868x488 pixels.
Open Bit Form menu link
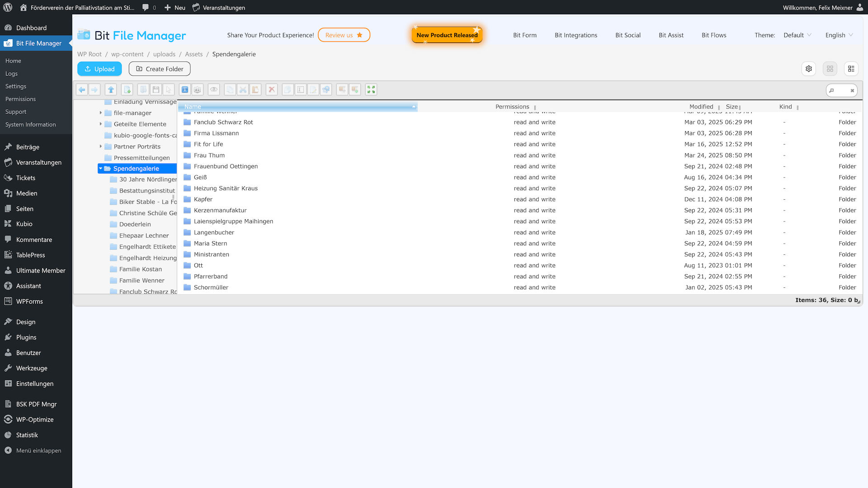(524, 35)
